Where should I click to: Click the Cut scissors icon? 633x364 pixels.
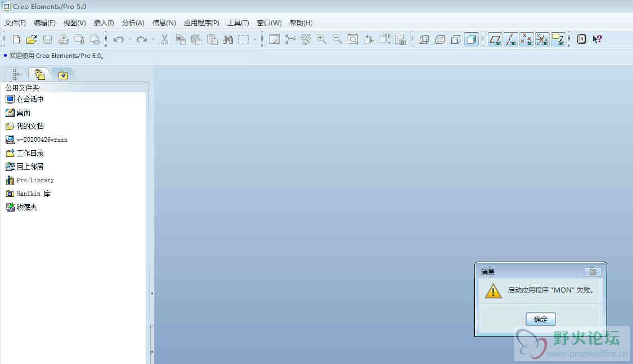coord(164,39)
